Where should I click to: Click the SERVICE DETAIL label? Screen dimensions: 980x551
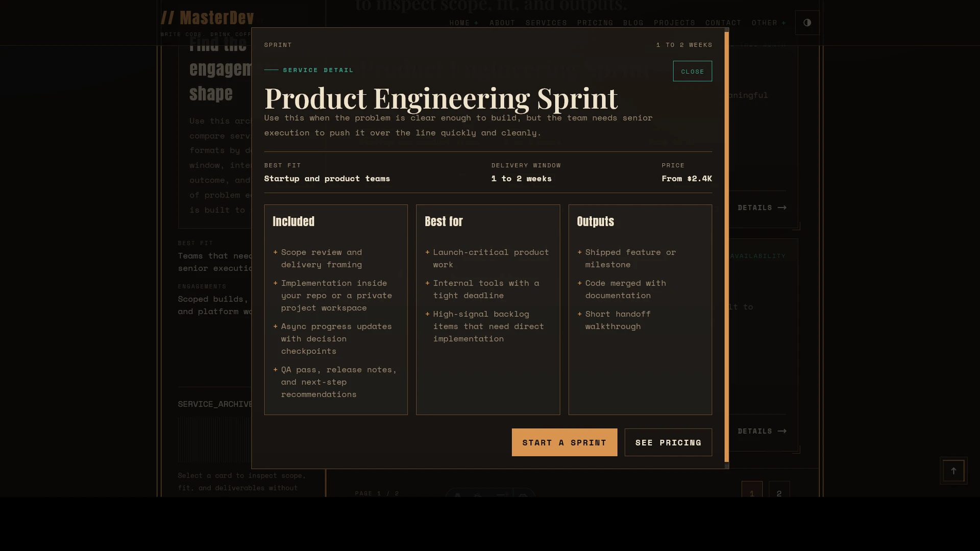click(x=318, y=70)
